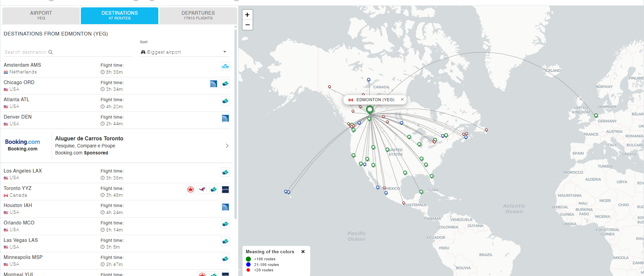
Task: Close the Meaning of the colors legend
Action: [303, 252]
